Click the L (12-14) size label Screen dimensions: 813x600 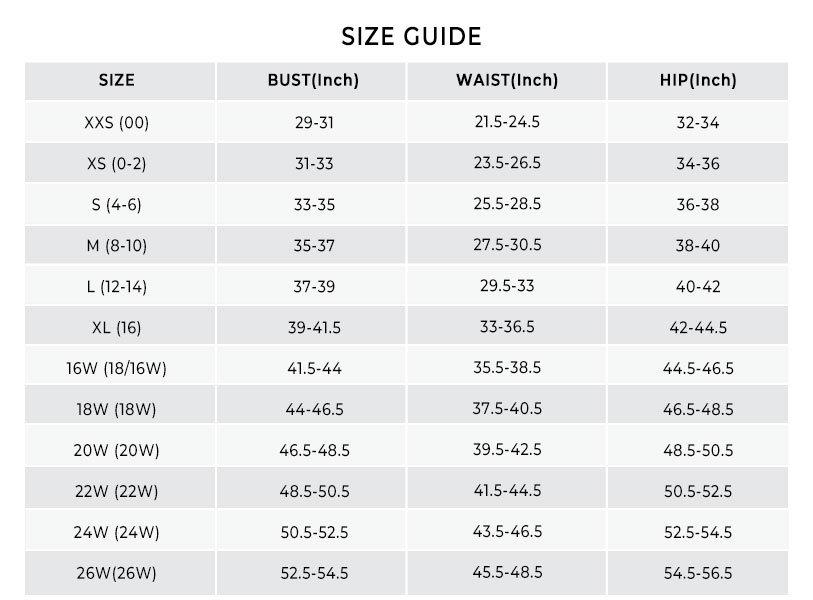(117, 287)
